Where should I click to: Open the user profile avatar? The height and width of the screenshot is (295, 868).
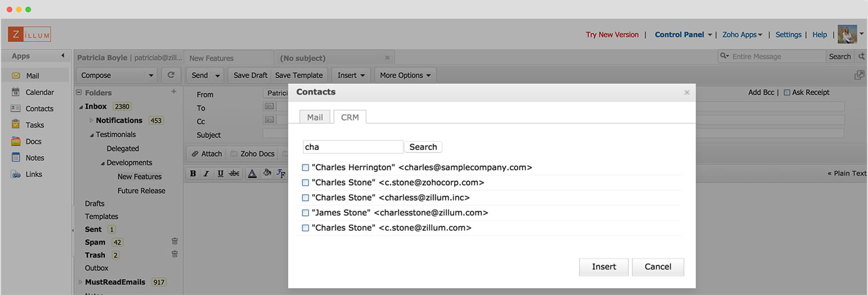tap(847, 34)
